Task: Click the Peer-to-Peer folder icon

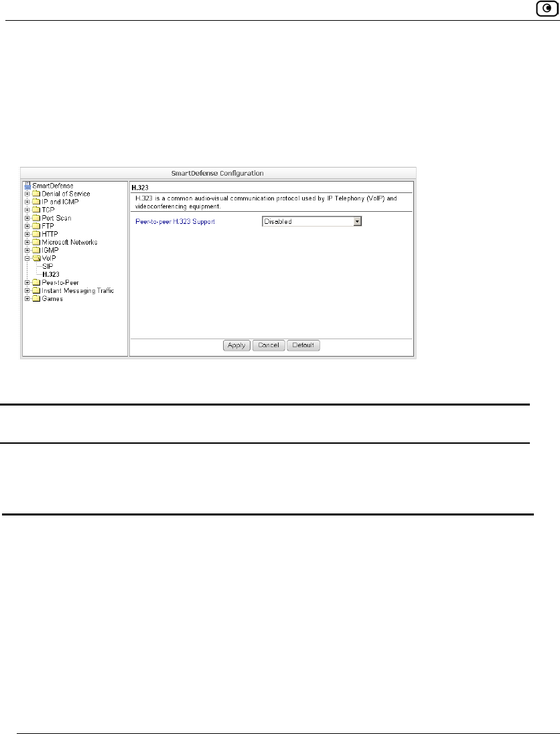Action: tap(36, 283)
